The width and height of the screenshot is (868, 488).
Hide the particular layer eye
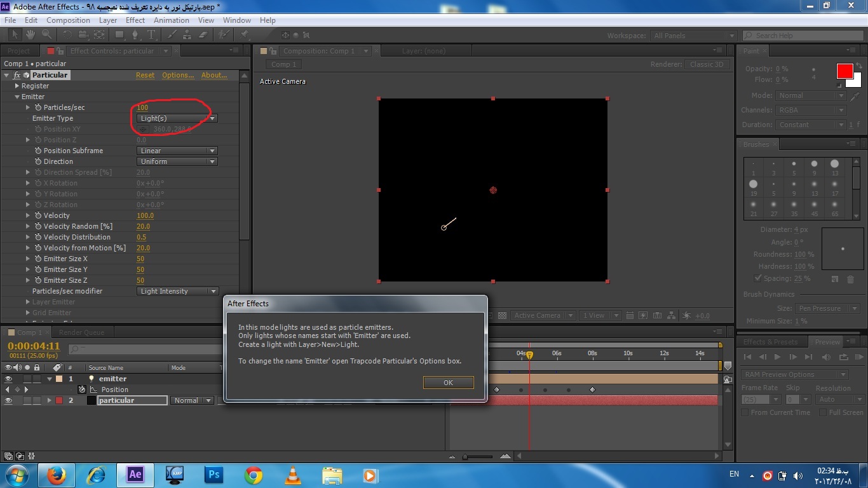coord(8,400)
